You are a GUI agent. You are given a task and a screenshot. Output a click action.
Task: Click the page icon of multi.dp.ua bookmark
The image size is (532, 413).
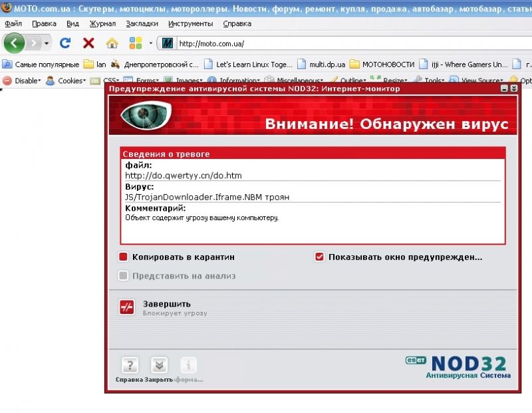[301, 64]
